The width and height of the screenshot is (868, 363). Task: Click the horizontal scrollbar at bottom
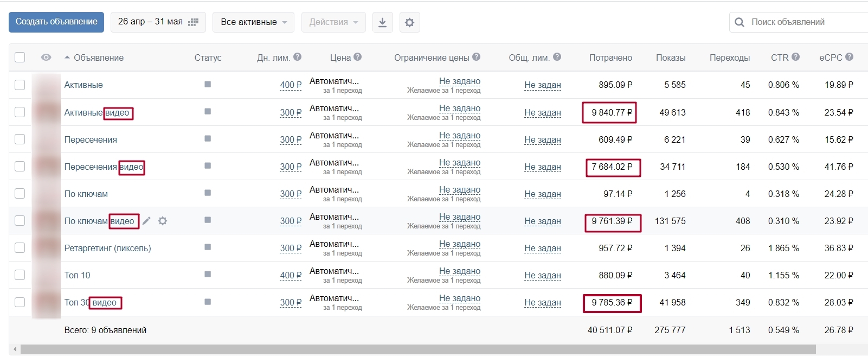pos(417,349)
